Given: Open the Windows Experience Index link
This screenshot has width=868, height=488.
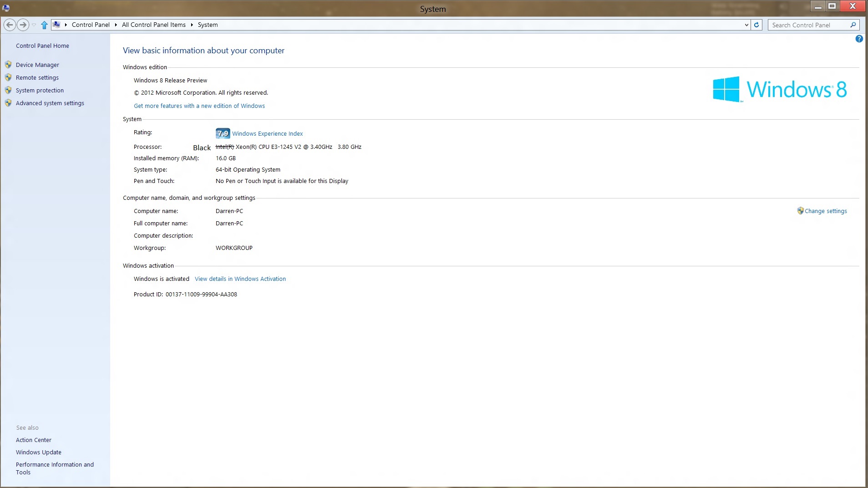Looking at the screenshot, I should point(268,134).
